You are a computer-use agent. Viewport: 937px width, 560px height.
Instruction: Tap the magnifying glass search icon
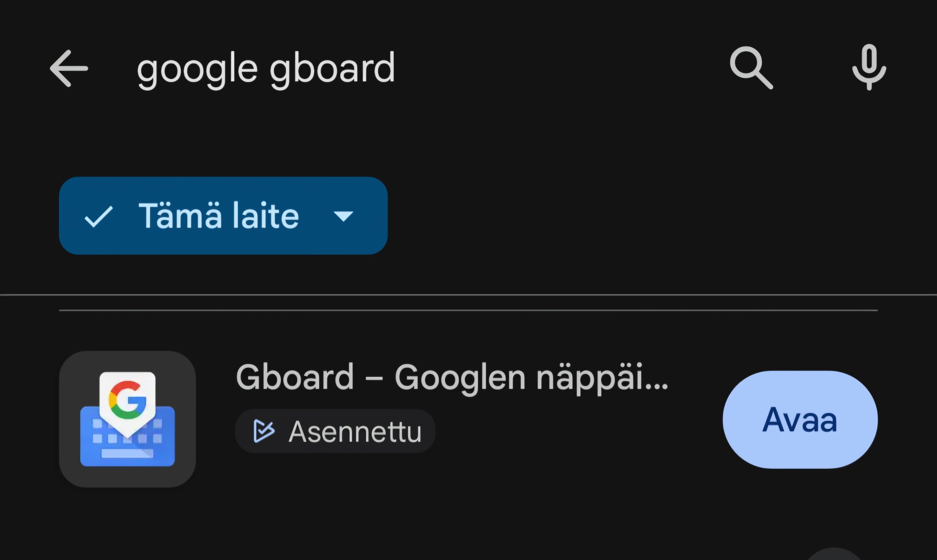coord(751,68)
